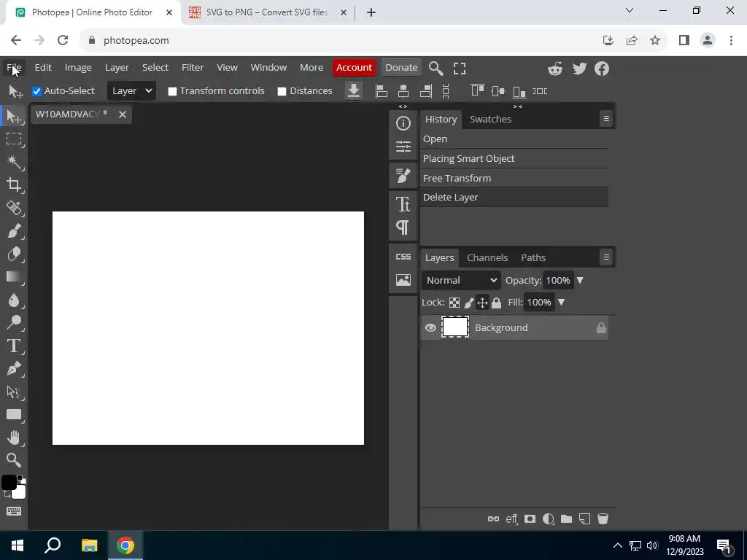Open the image preview panel icon

pyautogui.click(x=403, y=280)
